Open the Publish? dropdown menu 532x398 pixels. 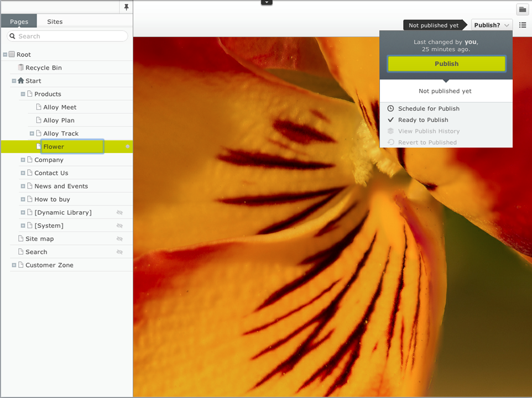click(492, 25)
